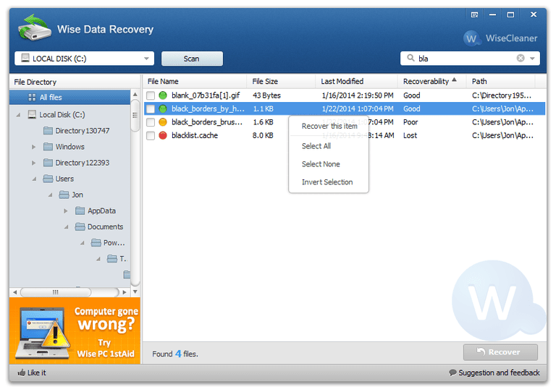The image size is (556, 392).
Task: Click the Users folder icon in tree
Action: coord(48,179)
